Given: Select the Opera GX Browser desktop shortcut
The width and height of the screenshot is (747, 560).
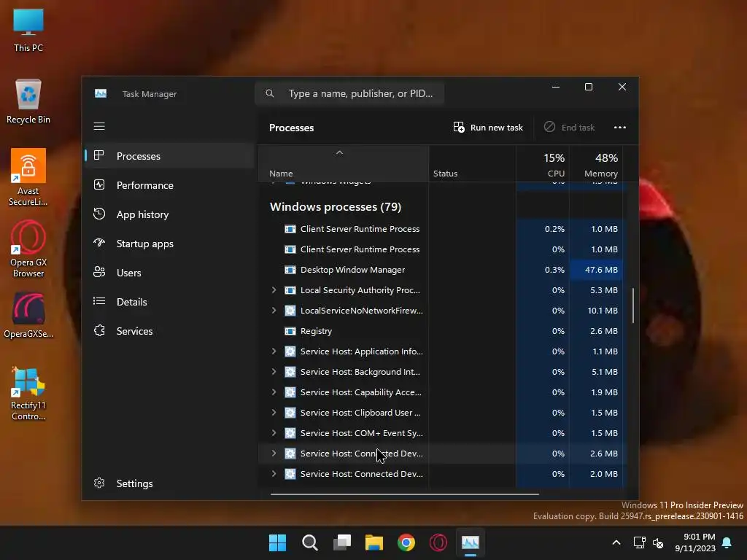Looking at the screenshot, I should 28,249.
